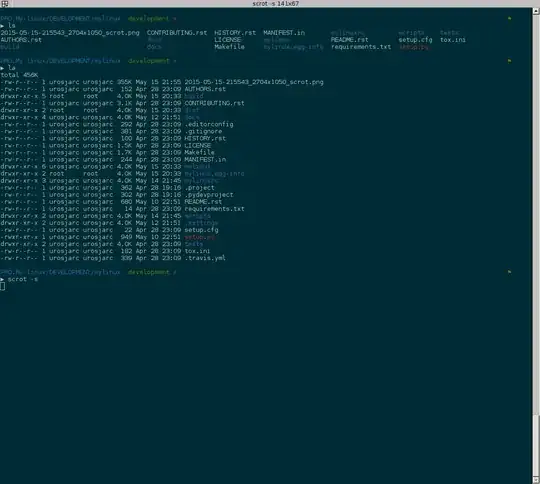540x484 pixels.
Task: Click setup.cfg in the long listing
Action: (x=201, y=230)
